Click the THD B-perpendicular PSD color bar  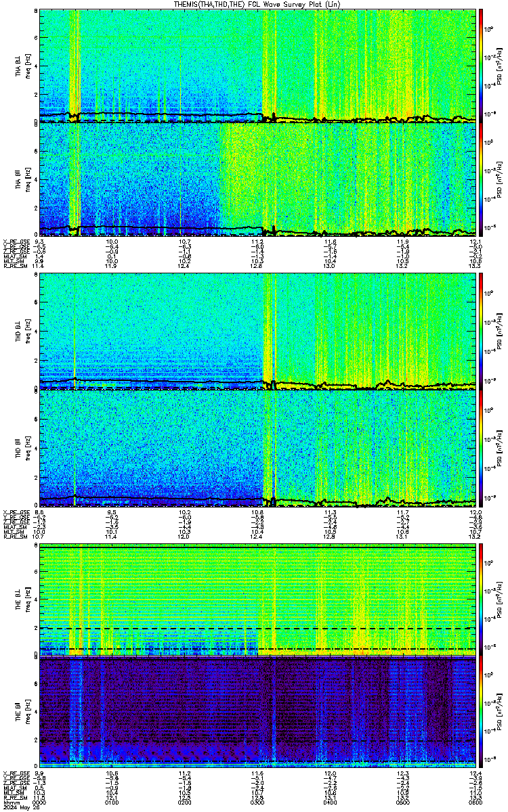[x=480, y=332]
